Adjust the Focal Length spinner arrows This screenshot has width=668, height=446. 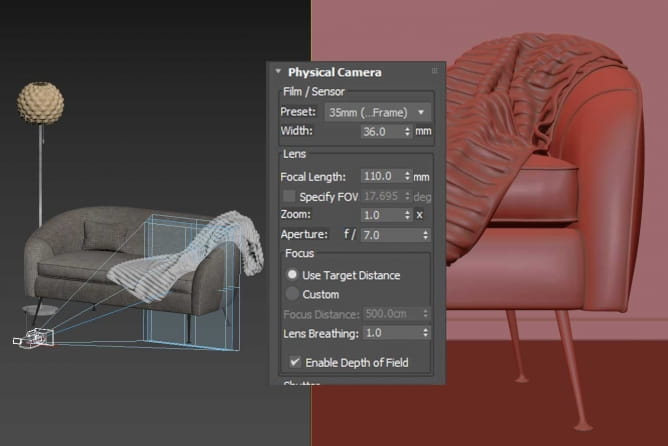pos(407,176)
